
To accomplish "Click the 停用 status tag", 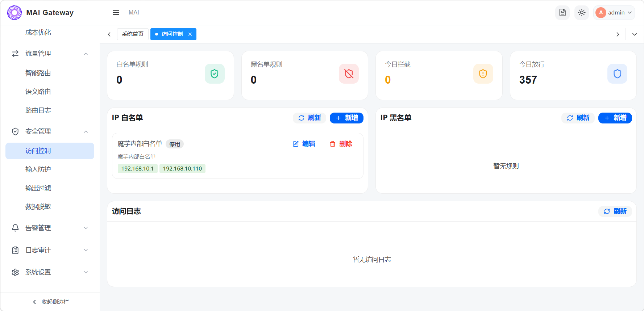I will coord(175,144).
